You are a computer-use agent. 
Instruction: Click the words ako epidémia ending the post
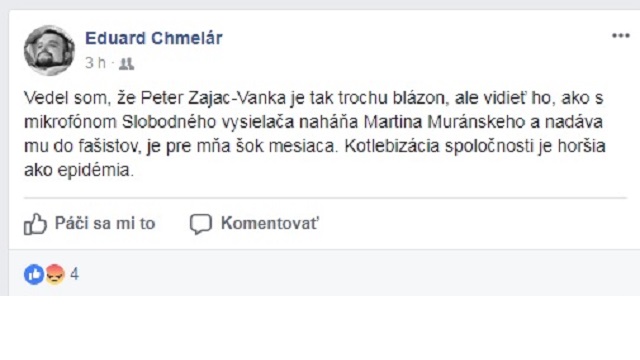(x=79, y=171)
